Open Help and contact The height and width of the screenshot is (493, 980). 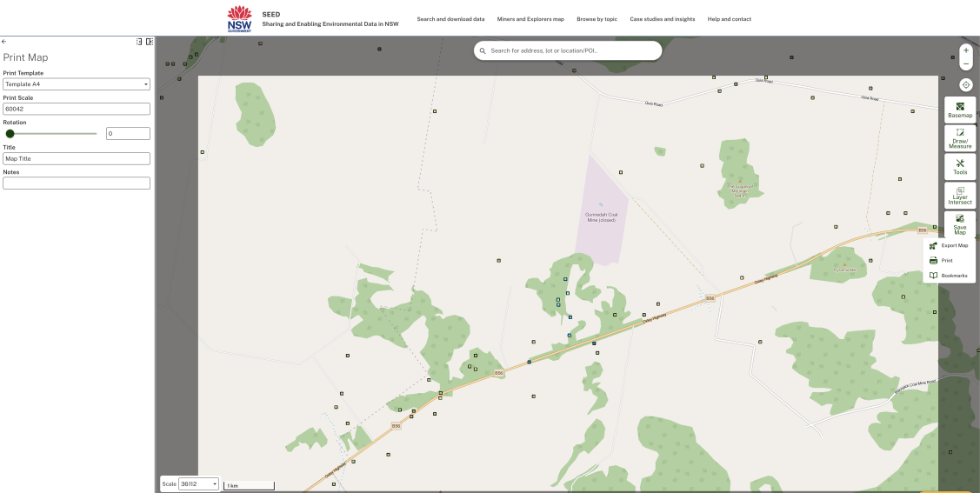(x=730, y=19)
